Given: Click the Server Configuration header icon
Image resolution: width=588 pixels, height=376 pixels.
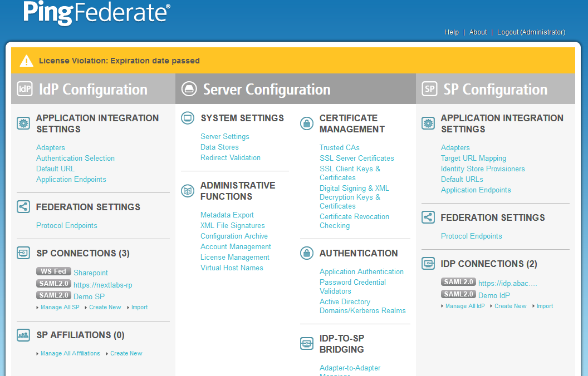Looking at the screenshot, I should (189, 89).
